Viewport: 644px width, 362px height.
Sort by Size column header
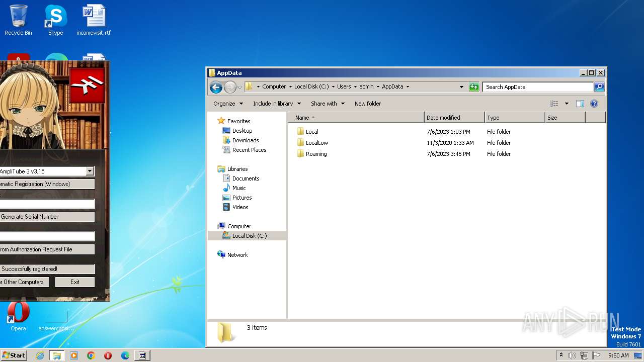(565, 118)
